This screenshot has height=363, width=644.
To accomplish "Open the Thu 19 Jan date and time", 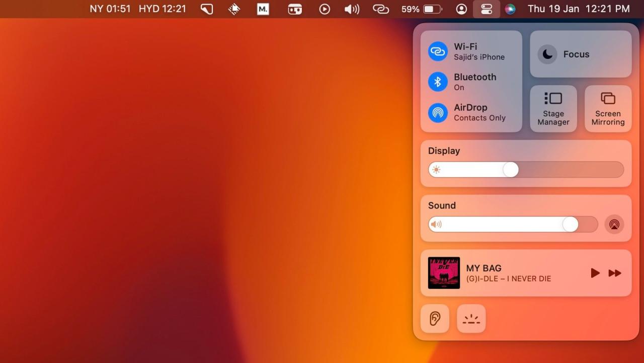I will pos(579,9).
